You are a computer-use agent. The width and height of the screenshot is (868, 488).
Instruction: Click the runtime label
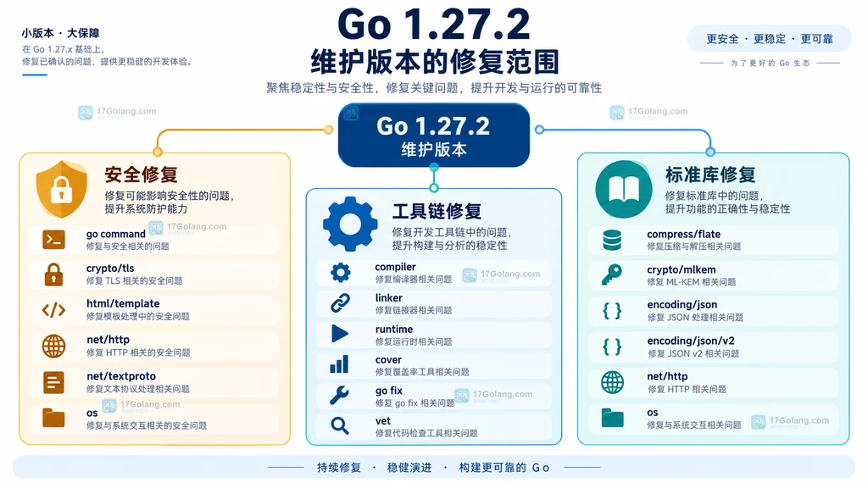393,330
